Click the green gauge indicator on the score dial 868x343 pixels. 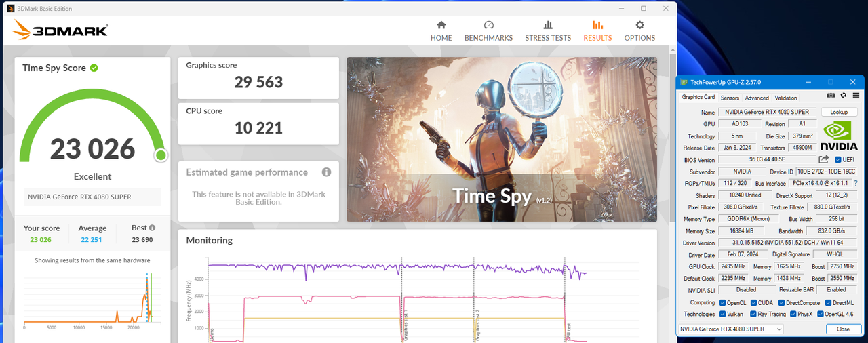point(161,155)
